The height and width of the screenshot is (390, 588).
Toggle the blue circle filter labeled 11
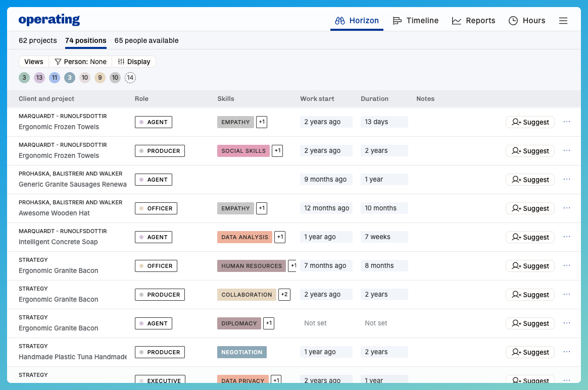click(x=55, y=78)
